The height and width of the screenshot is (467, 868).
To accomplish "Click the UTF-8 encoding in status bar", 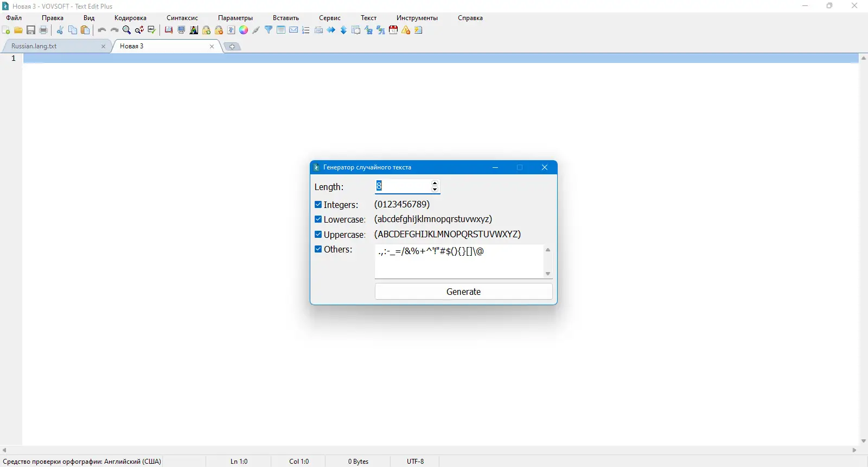I will pyautogui.click(x=416, y=462).
